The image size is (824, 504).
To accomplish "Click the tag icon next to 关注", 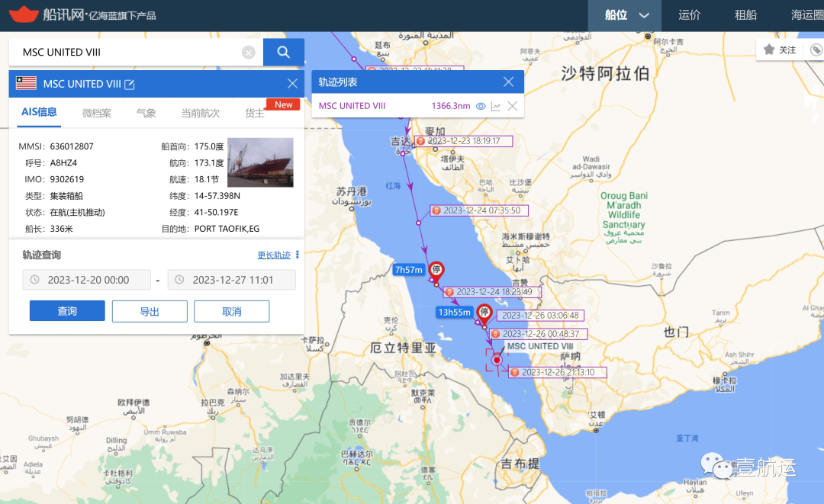I will 816,50.
